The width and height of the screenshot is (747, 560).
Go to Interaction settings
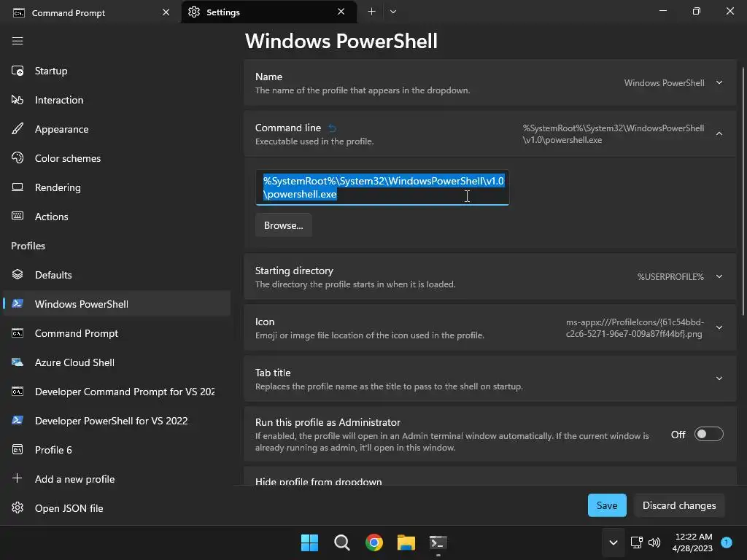(x=117, y=100)
